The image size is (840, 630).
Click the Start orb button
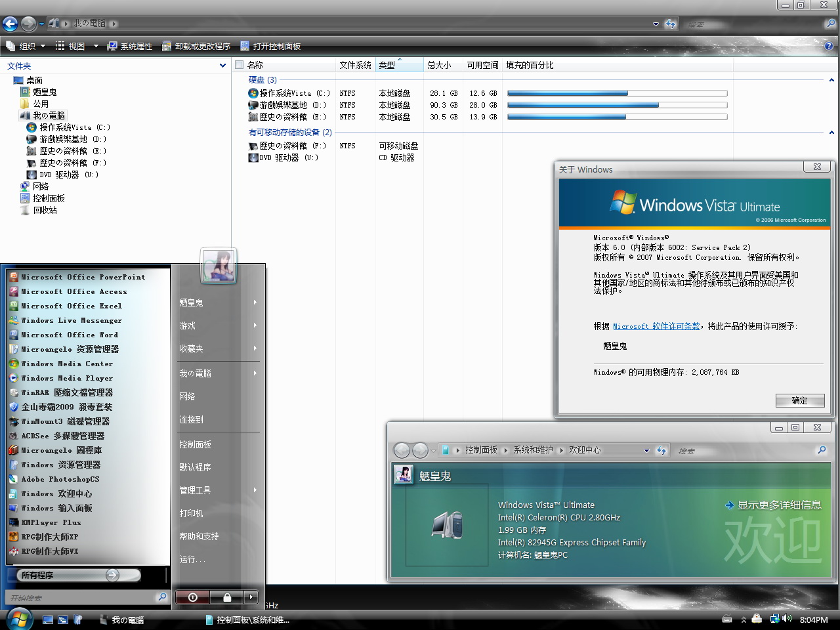coord(19,618)
